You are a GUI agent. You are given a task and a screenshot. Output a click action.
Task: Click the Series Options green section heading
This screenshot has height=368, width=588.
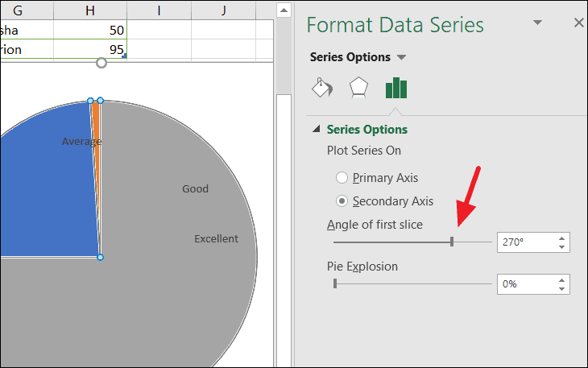(x=367, y=130)
